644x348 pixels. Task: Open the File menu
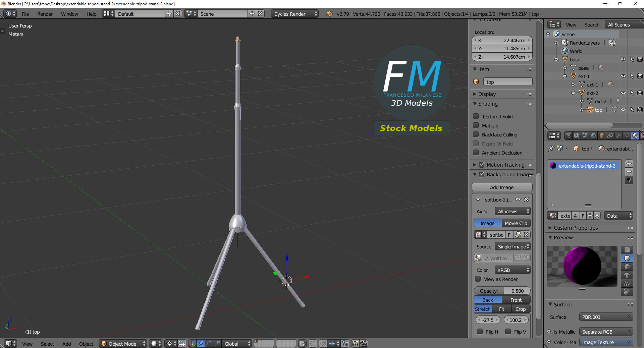coord(25,14)
